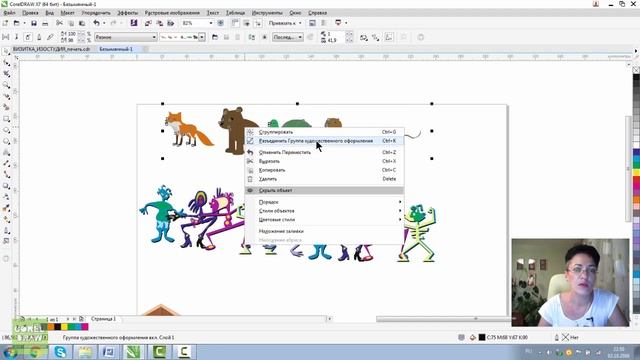
Task: Toggle Show rulers button
Action: (x=235, y=23)
